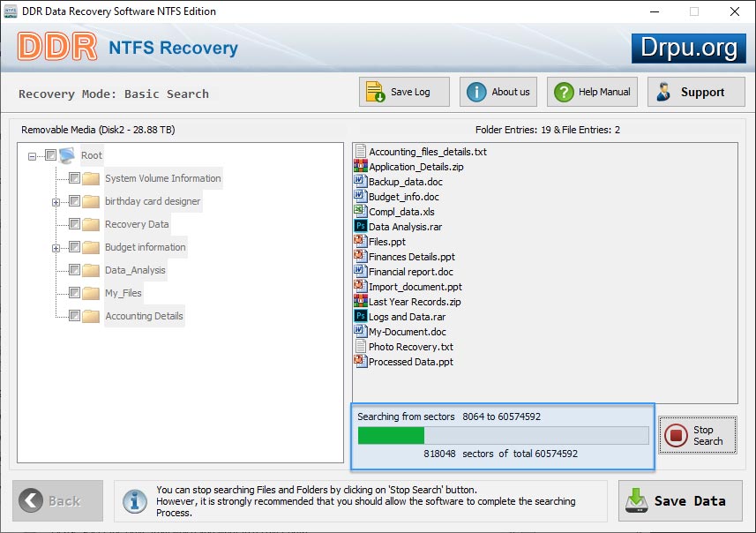
Task: Click the Files.ppt PowerPoint icon
Action: 360,241
